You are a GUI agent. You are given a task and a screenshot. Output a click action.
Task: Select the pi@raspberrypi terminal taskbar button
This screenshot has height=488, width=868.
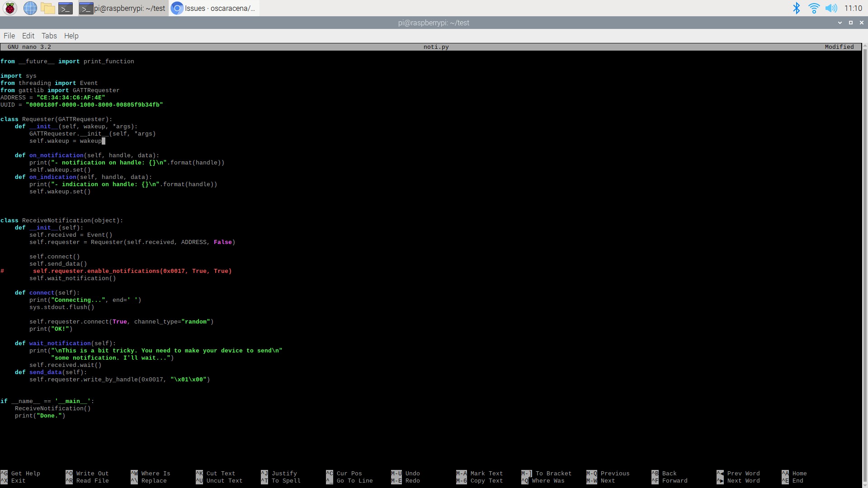(x=123, y=8)
